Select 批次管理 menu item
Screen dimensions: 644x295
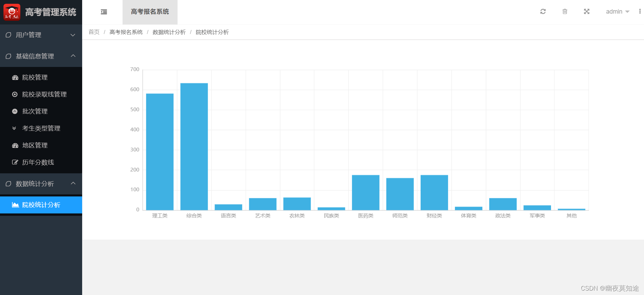click(x=41, y=111)
